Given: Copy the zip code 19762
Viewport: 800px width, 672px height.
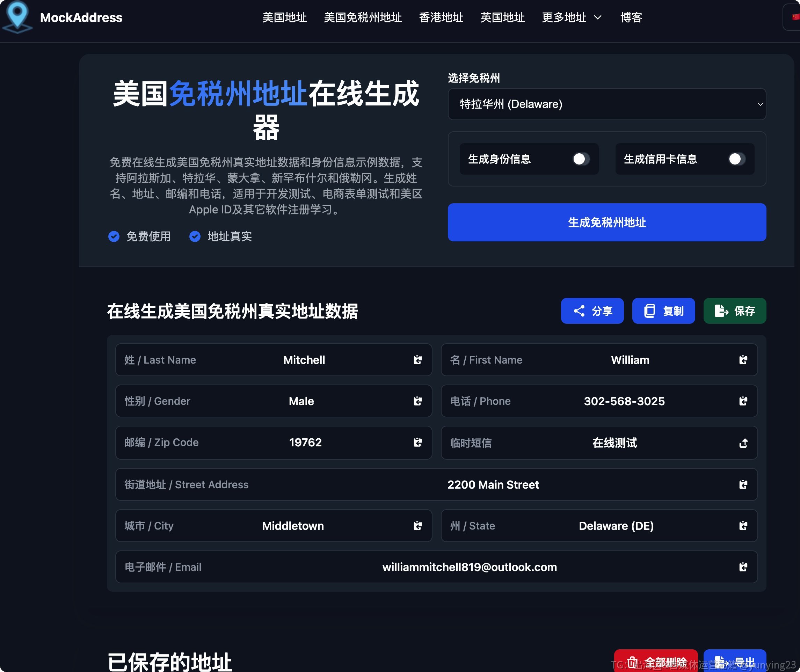Looking at the screenshot, I should tap(417, 443).
